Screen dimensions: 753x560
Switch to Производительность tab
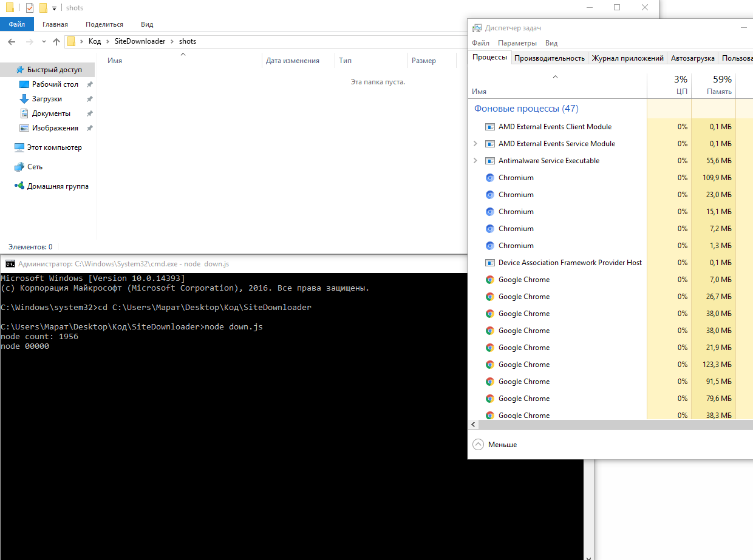pyautogui.click(x=550, y=58)
